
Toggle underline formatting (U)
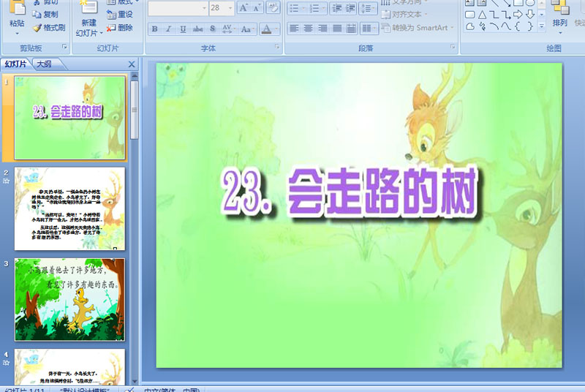pos(183,29)
